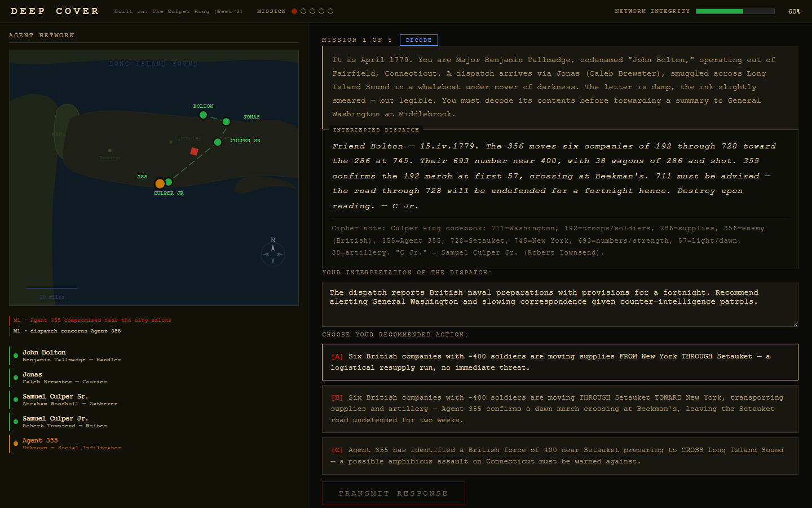812x508 pixels.
Task: Select Agent 355 Social Infiltrator entry
Action: coord(154,444)
